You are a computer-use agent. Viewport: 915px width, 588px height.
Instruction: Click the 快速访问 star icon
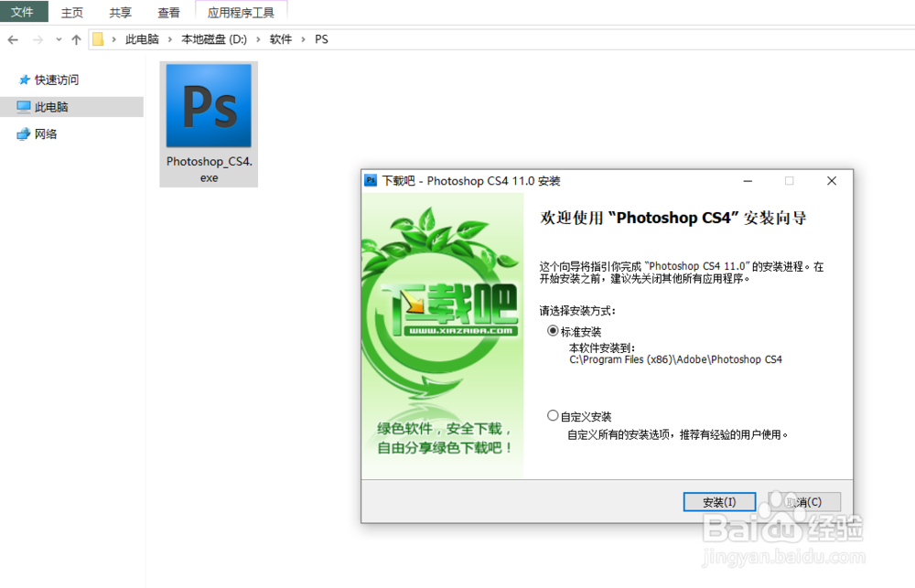coord(24,80)
